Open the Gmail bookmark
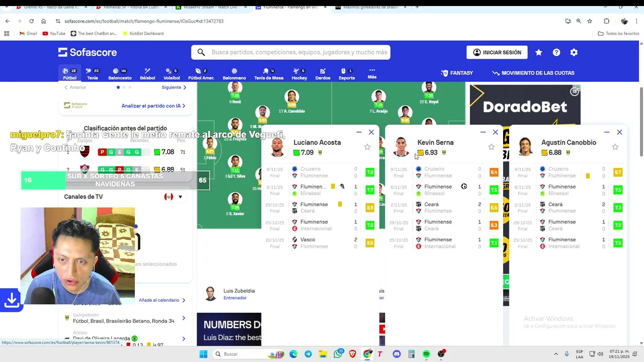 click(x=28, y=34)
